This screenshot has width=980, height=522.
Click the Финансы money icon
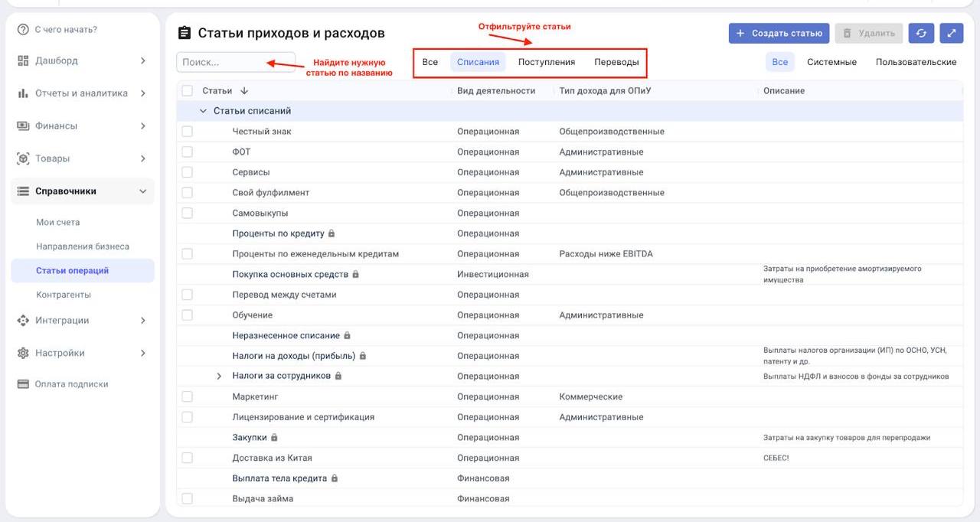tap(23, 126)
